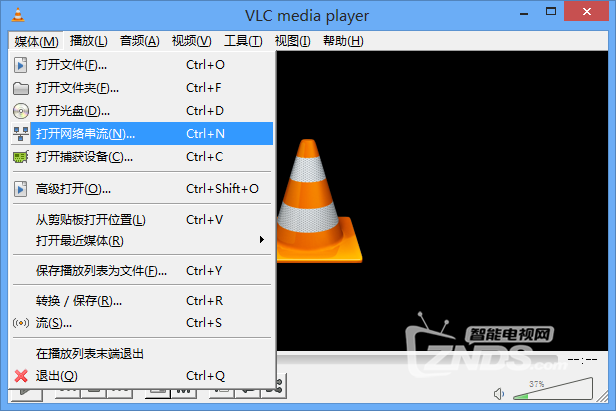The width and height of the screenshot is (616, 411).
Task: Click the red X quit icon
Action: 21,376
